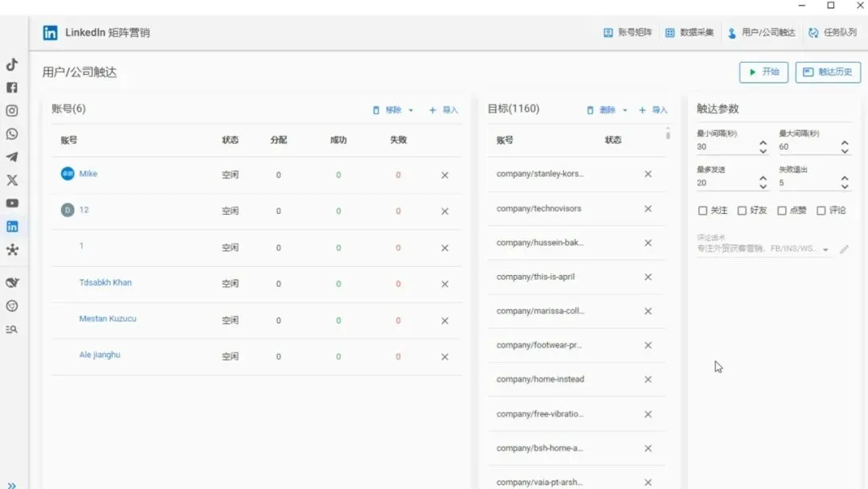Enable the 好友 friend checkbox
The image size is (868, 489).
coord(742,211)
